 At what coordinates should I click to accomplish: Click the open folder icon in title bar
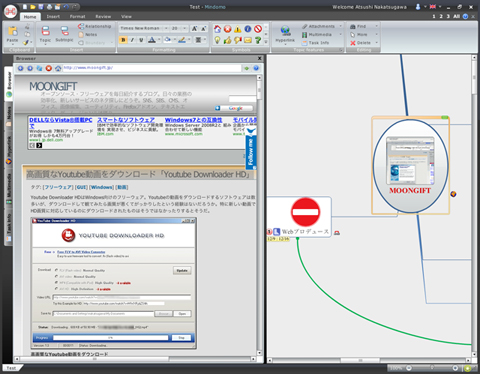(33, 7)
